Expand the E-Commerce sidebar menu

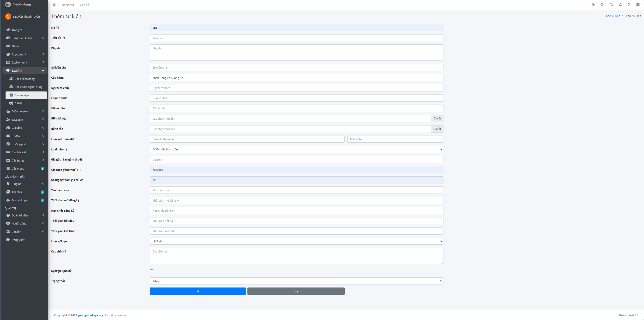coord(25,111)
